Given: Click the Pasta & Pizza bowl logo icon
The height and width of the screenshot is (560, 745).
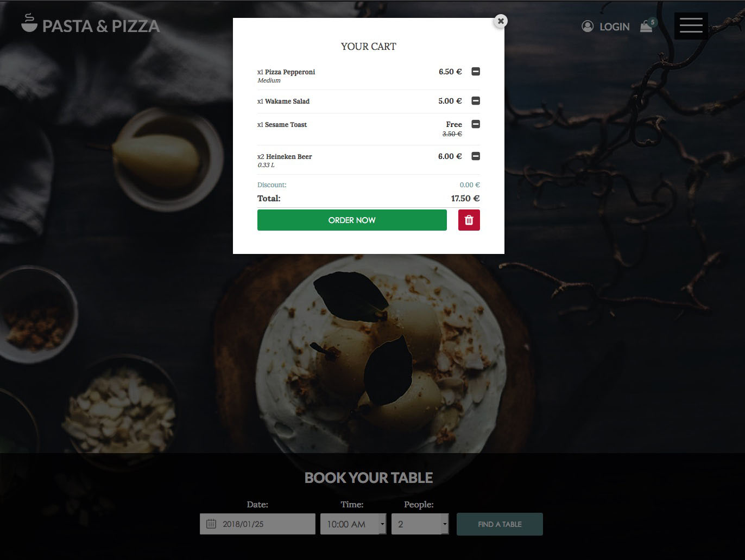Looking at the screenshot, I should [x=29, y=23].
